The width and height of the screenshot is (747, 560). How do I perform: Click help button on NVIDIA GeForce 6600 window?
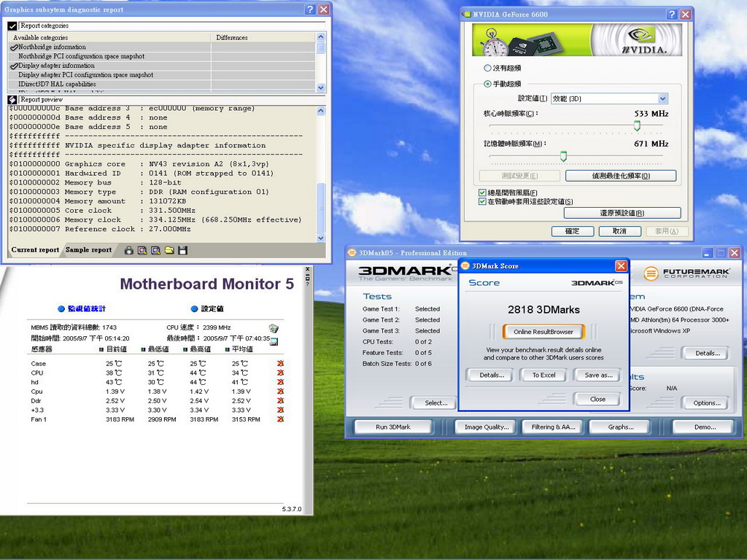coord(672,15)
